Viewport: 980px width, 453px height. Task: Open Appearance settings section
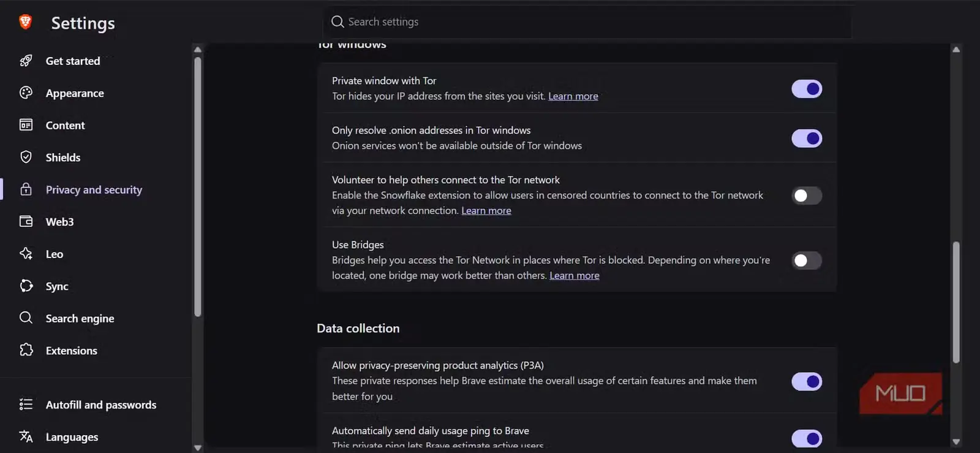point(75,93)
